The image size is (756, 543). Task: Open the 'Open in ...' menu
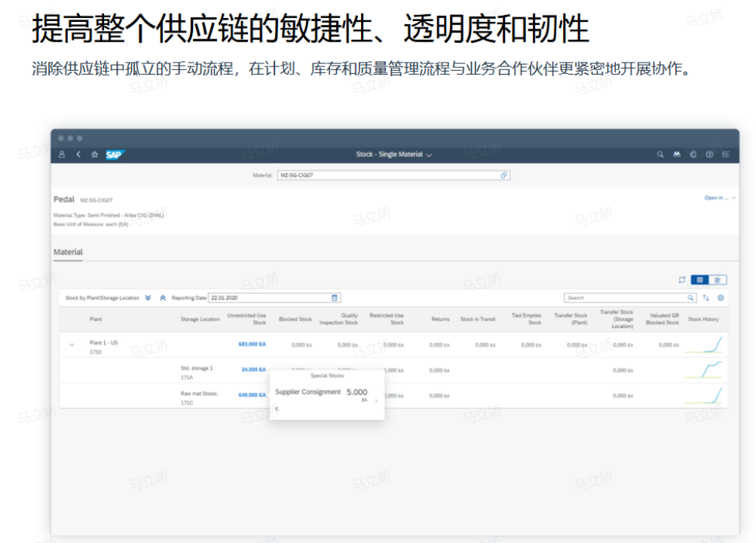coord(719,198)
